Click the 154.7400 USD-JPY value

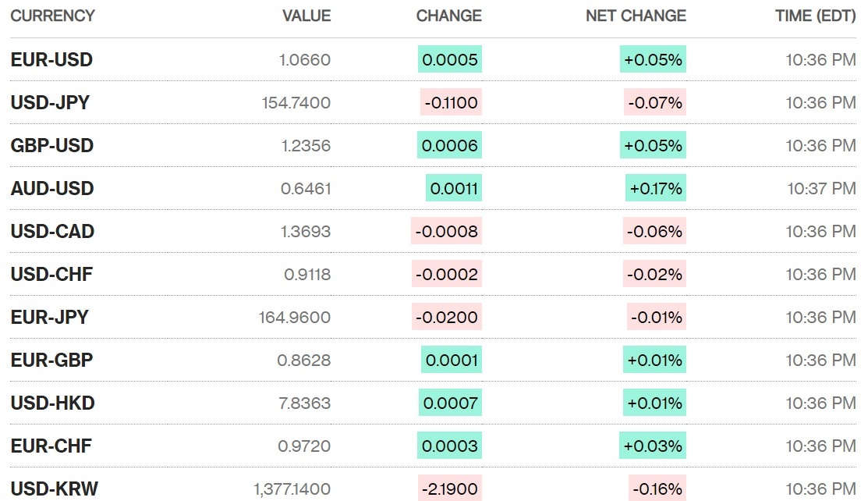[x=296, y=103]
